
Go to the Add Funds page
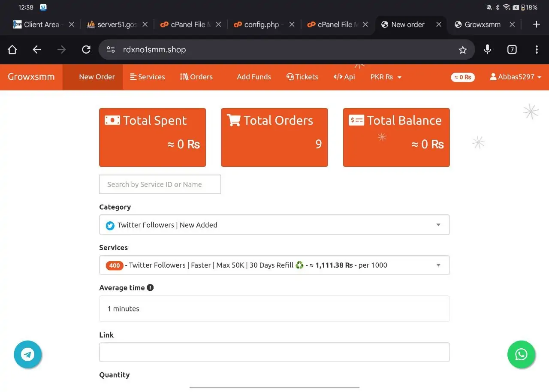(254, 77)
